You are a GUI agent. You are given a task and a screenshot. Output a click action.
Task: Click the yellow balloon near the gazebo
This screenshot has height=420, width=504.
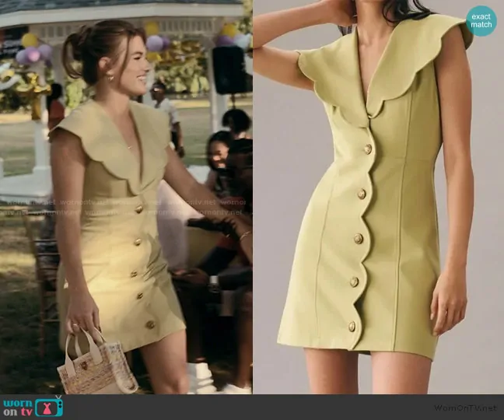(30, 40)
